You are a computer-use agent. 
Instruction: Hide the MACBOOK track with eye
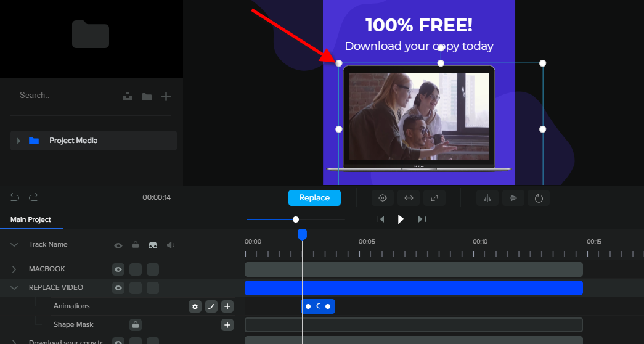click(118, 269)
